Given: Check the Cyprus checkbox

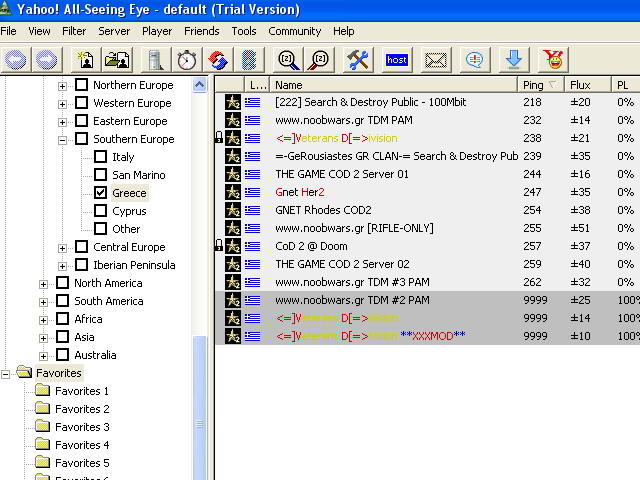Looking at the screenshot, I should tap(100, 211).
